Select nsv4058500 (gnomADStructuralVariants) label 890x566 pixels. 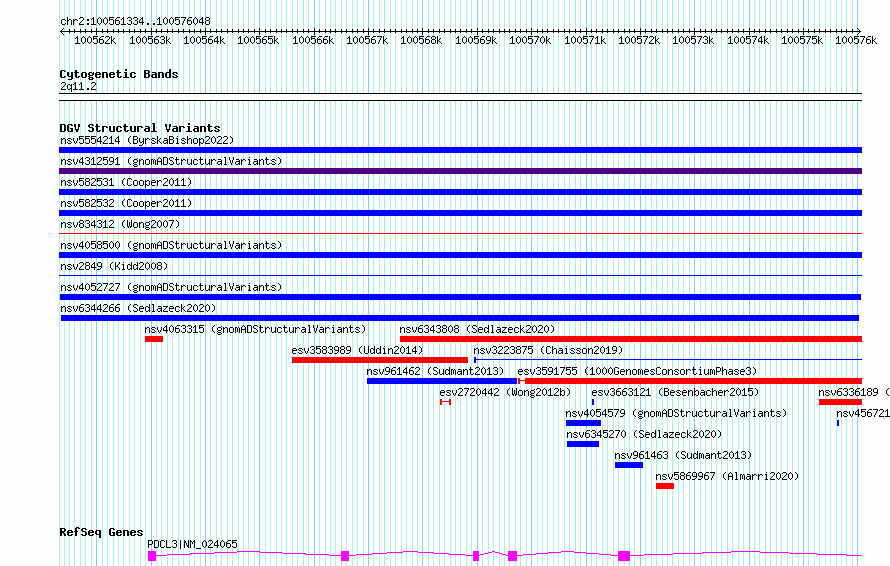click(x=171, y=245)
